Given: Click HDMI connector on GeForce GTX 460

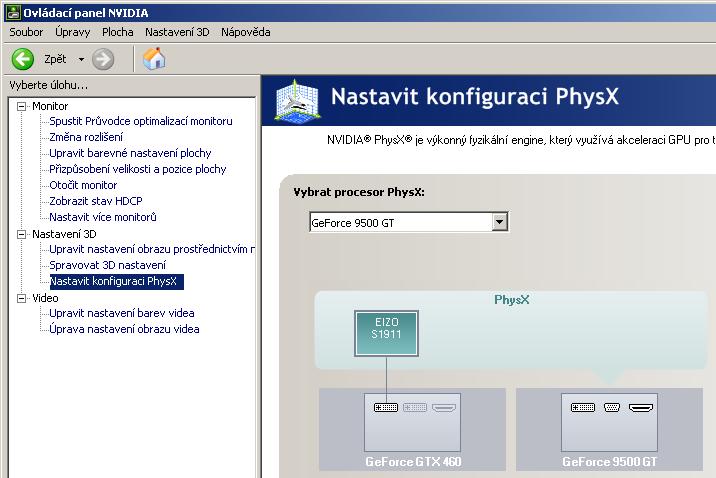Looking at the screenshot, I should (444, 407).
